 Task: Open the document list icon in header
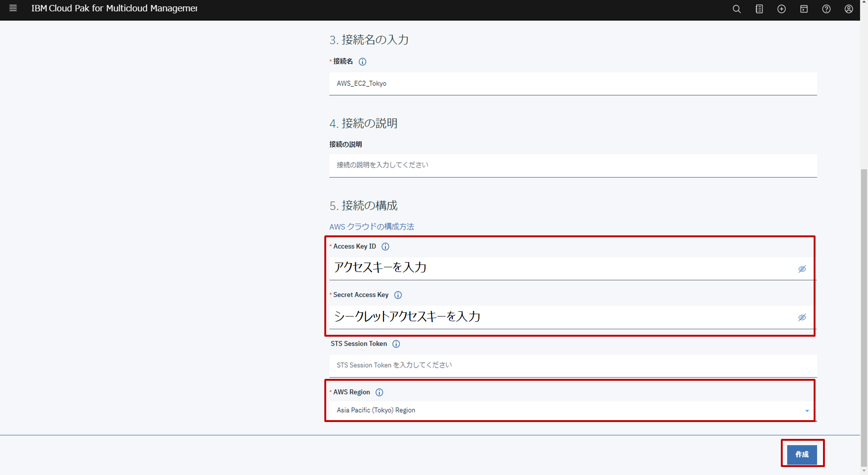(759, 9)
